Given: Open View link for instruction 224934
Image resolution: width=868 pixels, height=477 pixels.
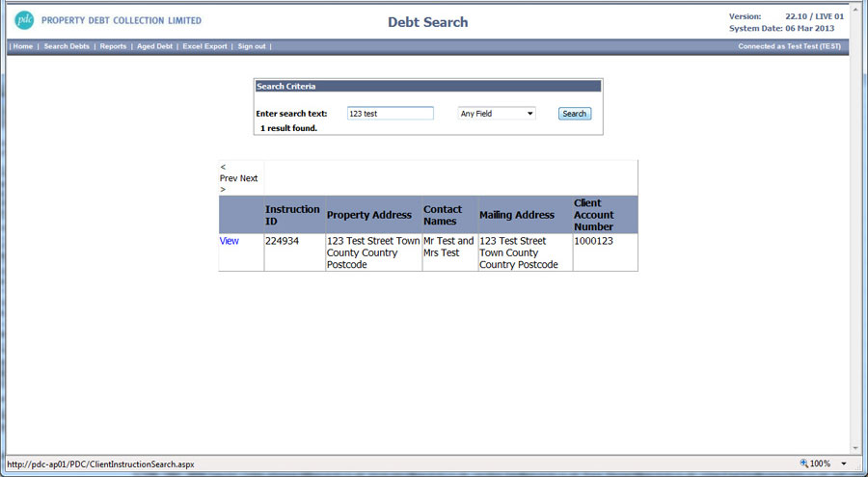Looking at the screenshot, I should point(230,241).
